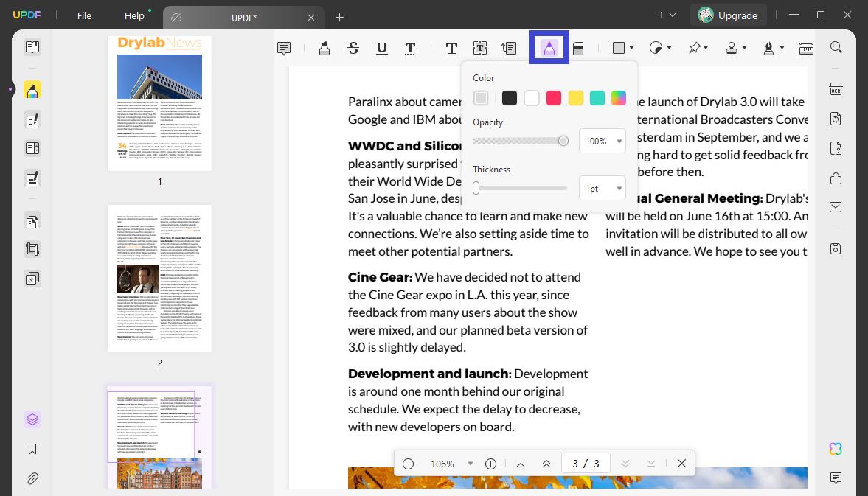Open the Crop pages tool in left sidebar

(32, 249)
